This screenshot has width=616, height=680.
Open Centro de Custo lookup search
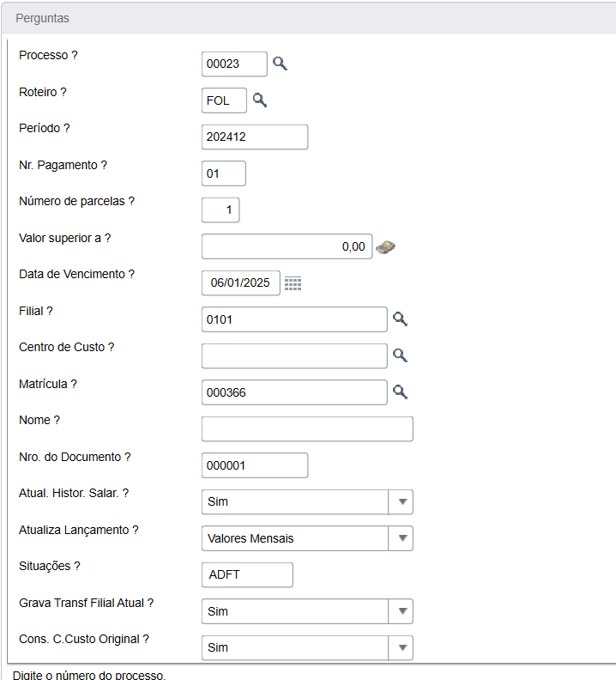point(400,355)
